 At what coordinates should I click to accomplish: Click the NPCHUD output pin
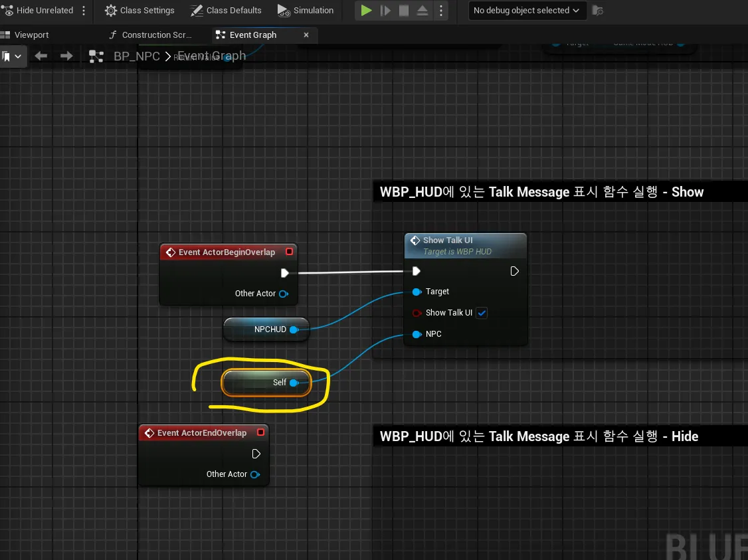294,329
